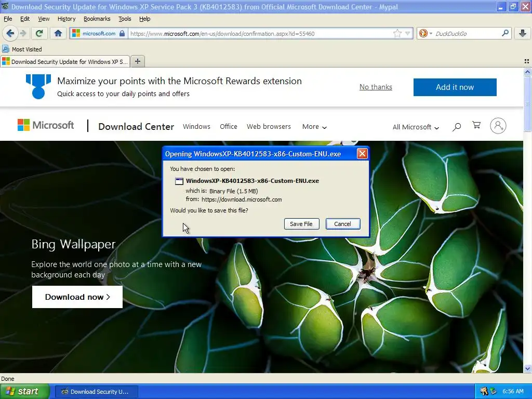This screenshot has height=399, width=532.
Task: Open the Windows navigation link
Action: tap(196, 127)
